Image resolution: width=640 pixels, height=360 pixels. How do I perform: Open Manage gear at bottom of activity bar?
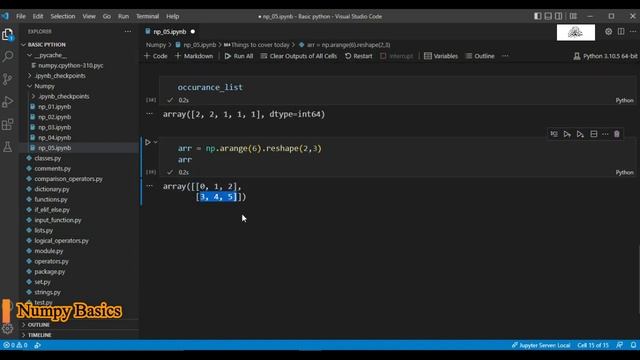[7, 328]
